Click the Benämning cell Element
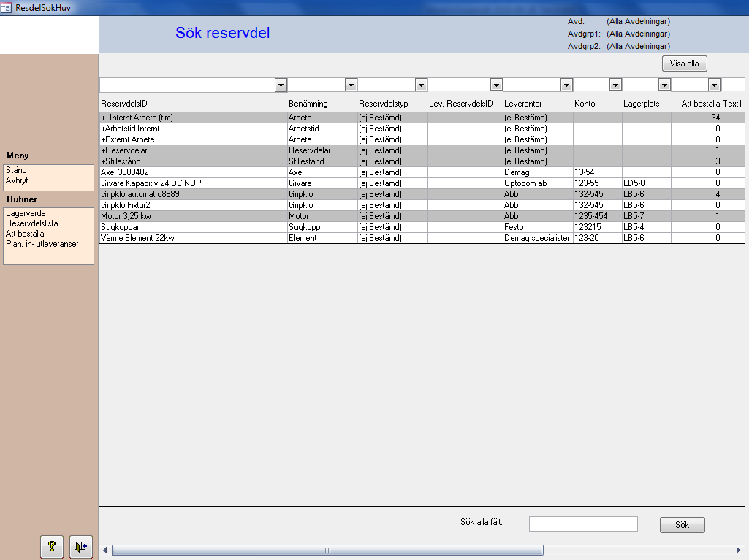 pos(322,238)
